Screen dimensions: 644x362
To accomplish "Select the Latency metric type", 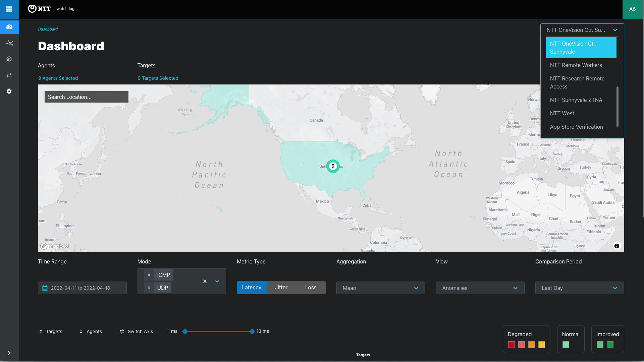I will click(252, 288).
